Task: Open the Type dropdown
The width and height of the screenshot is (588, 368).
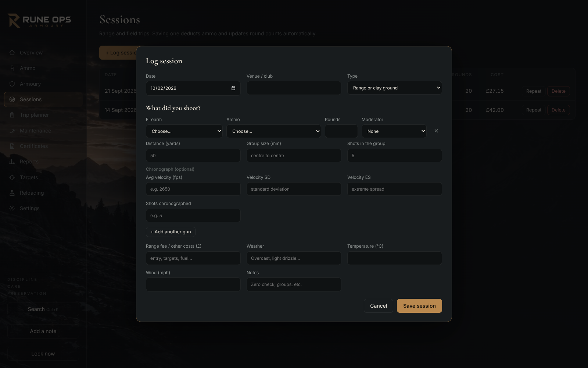Action: (395, 88)
